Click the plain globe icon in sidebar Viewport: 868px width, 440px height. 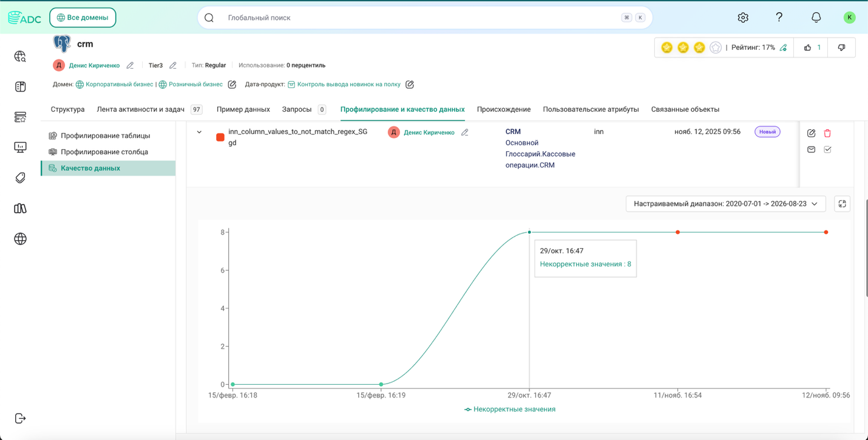coord(20,239)
